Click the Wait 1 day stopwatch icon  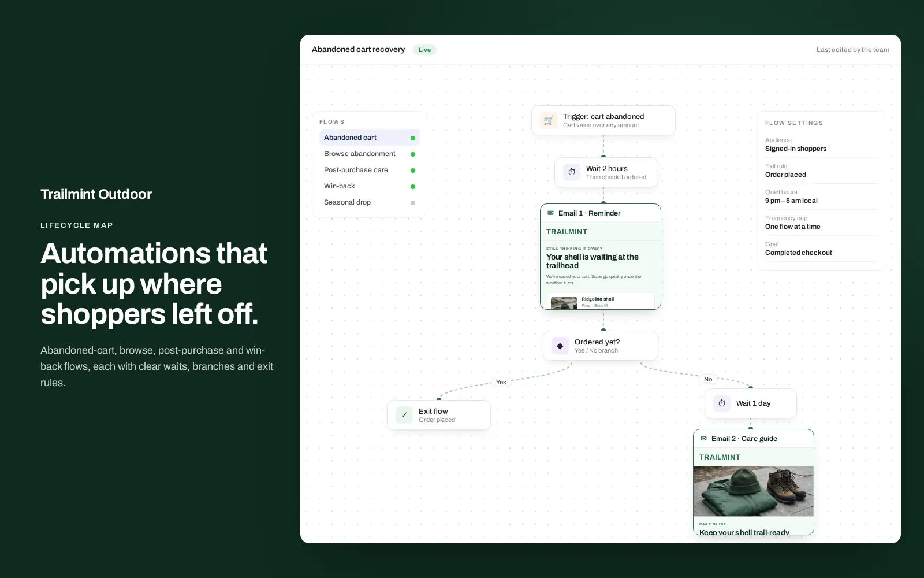click(721, 403)
